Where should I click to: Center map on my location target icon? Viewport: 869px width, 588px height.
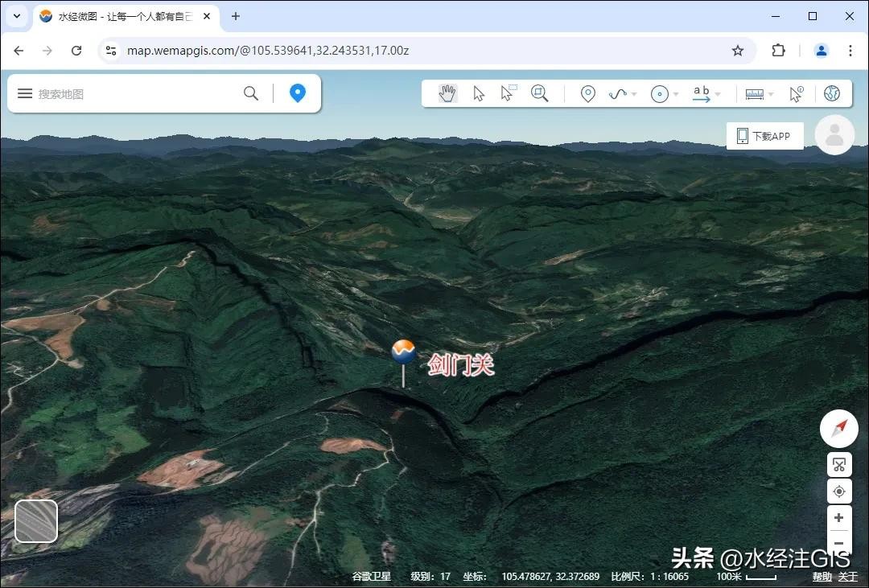838,491
